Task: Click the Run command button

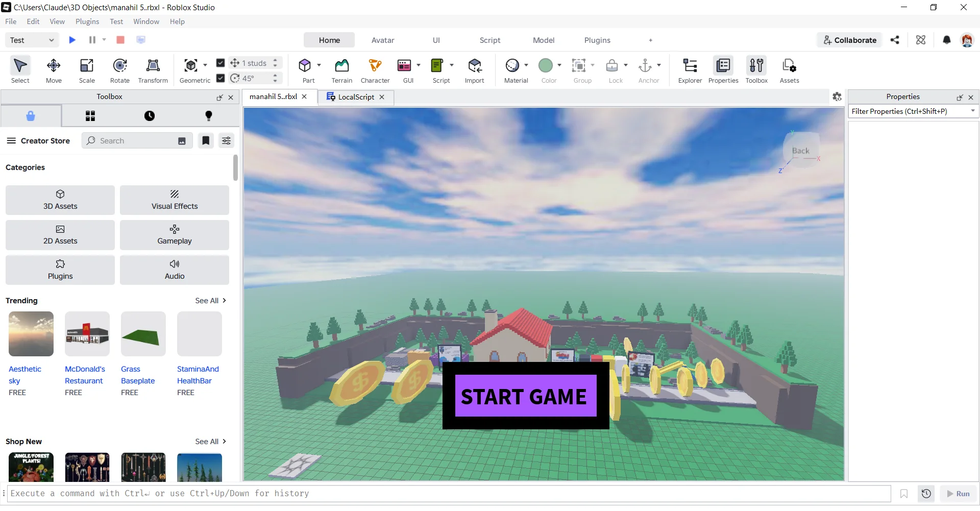Action: [958, 494]
